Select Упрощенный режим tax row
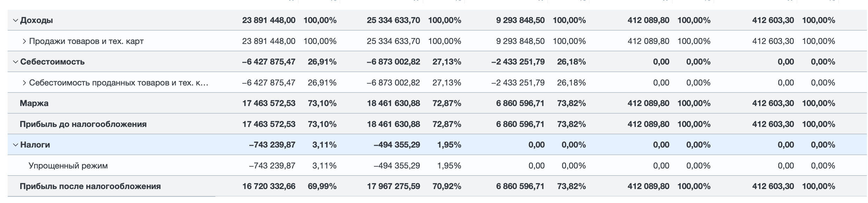The width and height of the screenshot is (868, 203). [x=437, y=165]
